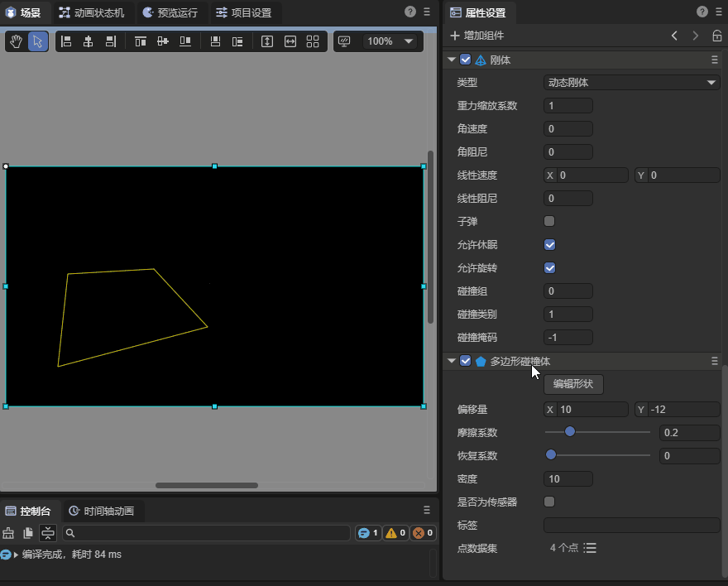Click the clear console broom icon
Image resolution: width=728 pixels, height=586 pixels.
tap(9, 533)
